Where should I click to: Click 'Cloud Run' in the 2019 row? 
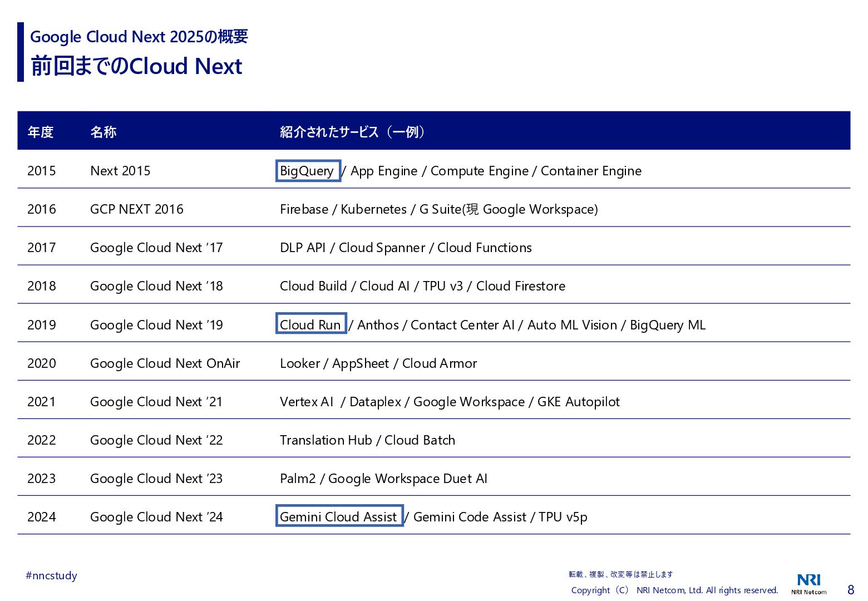[311, 324]
